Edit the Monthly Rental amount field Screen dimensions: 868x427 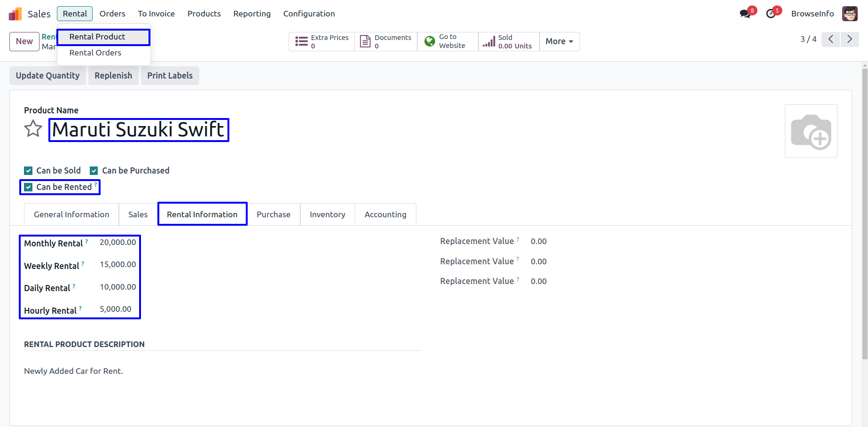point(117,243)
